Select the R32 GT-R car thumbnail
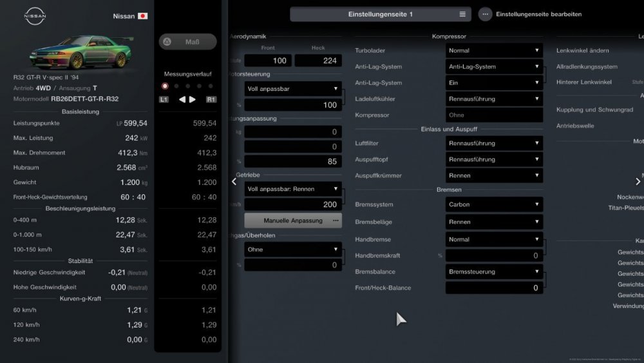This screenshot has height=363, width=644. pos(82,52)
